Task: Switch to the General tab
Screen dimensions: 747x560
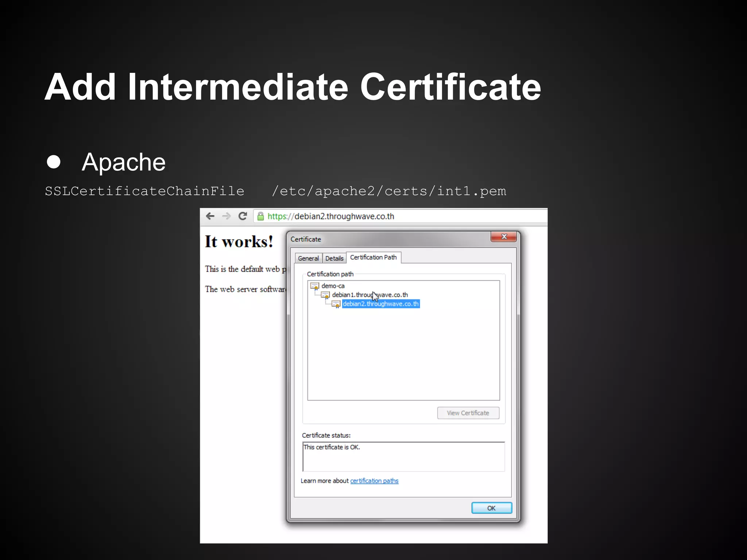Action: click(x=308, y=258)
